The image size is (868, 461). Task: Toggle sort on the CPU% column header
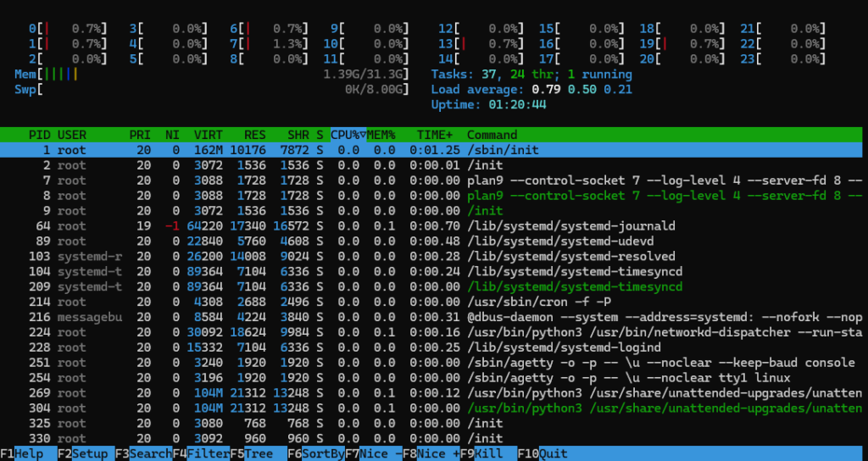click(x=348, y=135)
